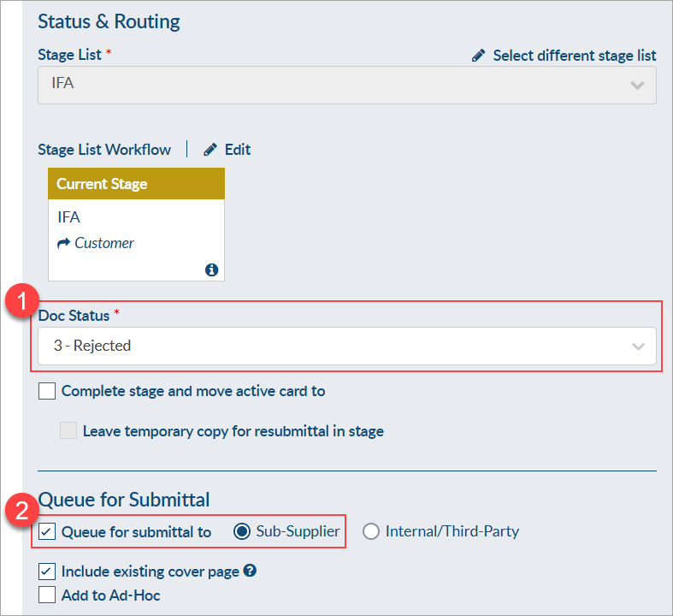Click the Edit workflow link
Viewport: 673px width, 616px height.
pos(238,150)
